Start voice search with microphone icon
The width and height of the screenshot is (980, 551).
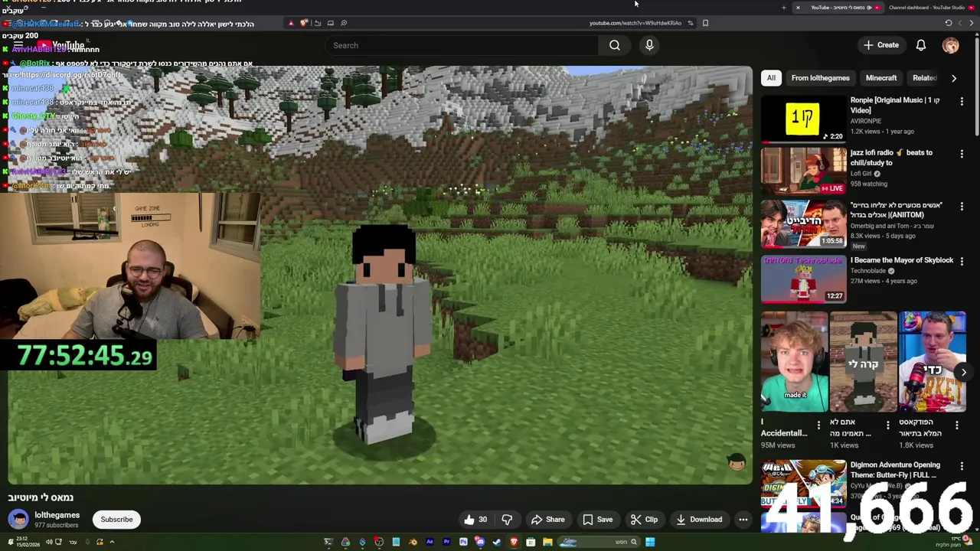649,45
